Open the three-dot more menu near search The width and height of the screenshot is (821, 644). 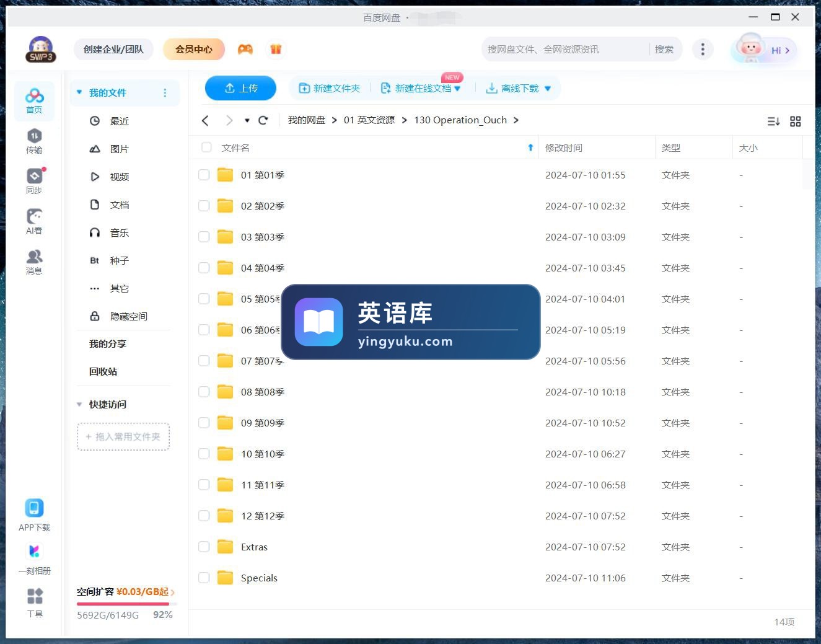702,49
